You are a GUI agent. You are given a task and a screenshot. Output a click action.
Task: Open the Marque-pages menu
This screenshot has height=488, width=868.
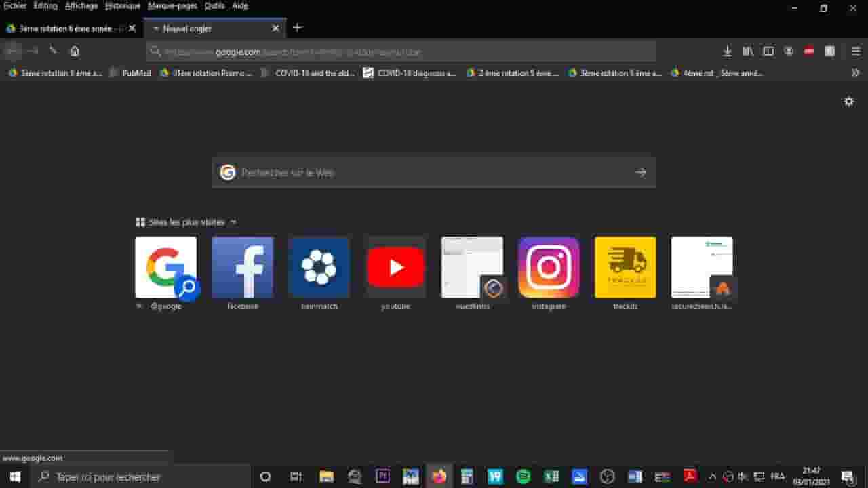click(172, 5)
